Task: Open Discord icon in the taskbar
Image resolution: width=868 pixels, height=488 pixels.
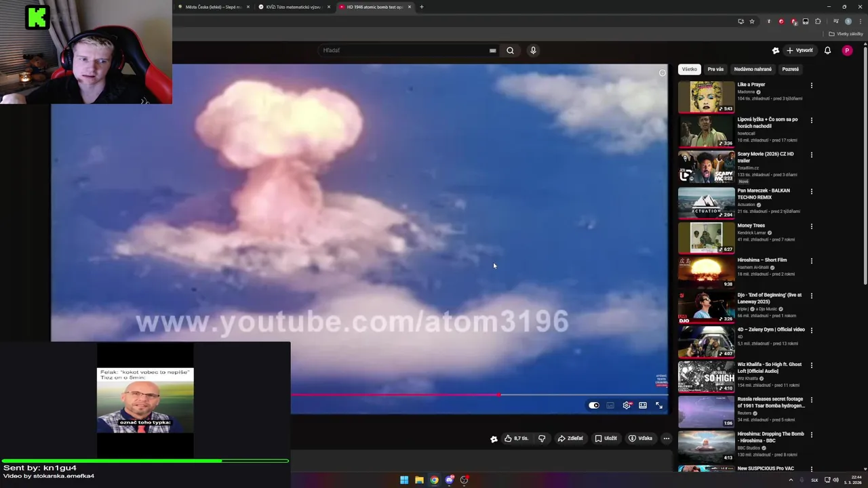Action: (x=449, y=480)
